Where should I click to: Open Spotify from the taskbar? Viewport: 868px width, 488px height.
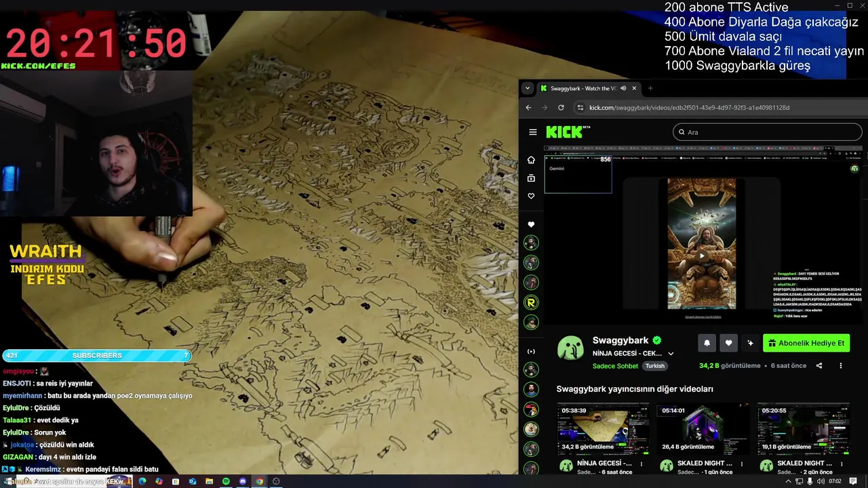(226, 481)
